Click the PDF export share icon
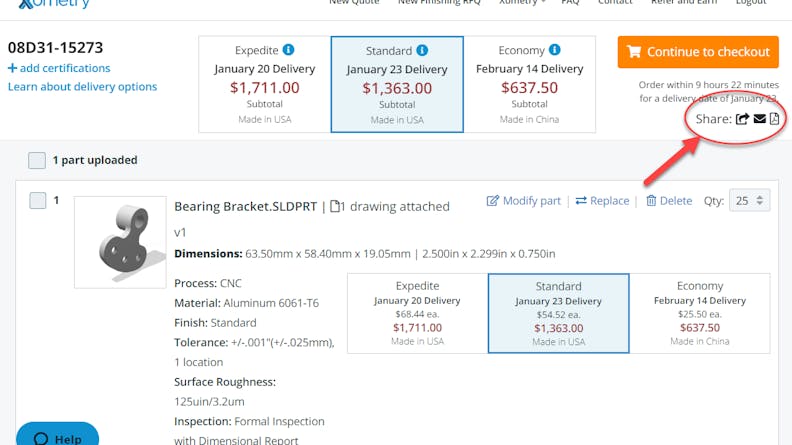This screenshot has height=445, width=792. (774, 119)
